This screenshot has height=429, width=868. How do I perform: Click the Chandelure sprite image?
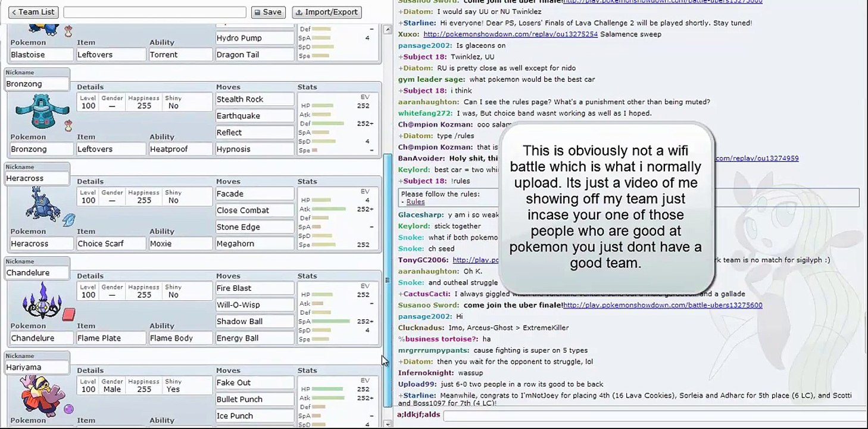tap(42, 301)
